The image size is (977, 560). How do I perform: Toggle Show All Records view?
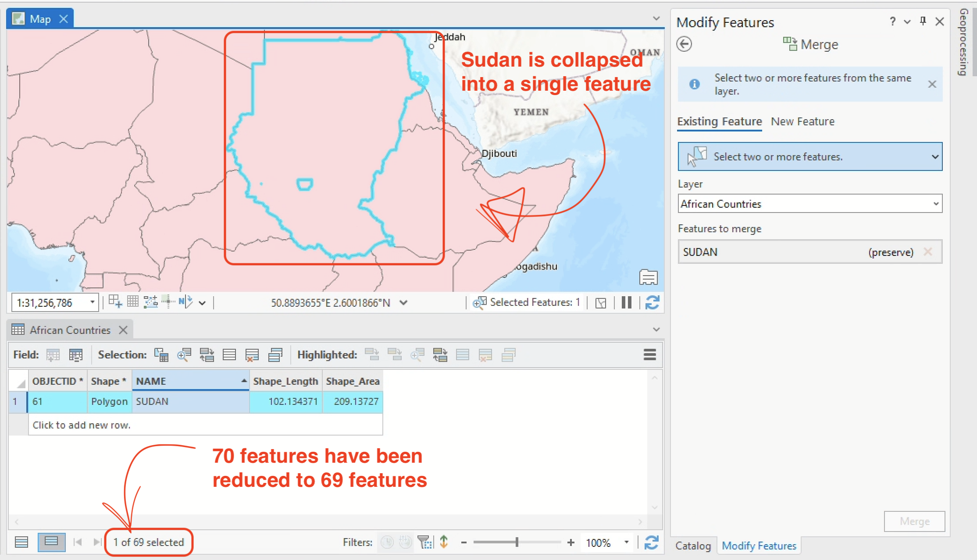point(21,542)
